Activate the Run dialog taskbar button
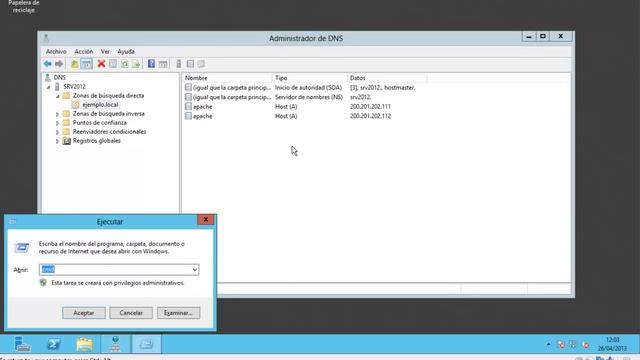 (146, 344)
